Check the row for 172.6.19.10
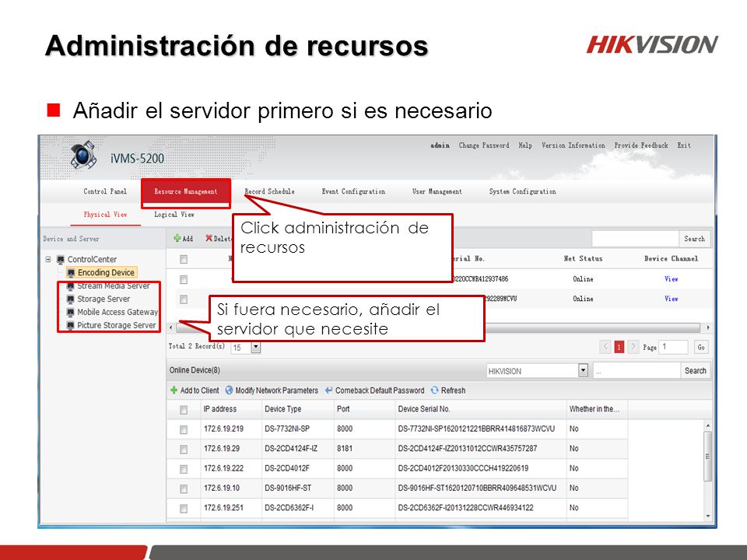Viewport: 747px width, 560px height. [184, 489]
